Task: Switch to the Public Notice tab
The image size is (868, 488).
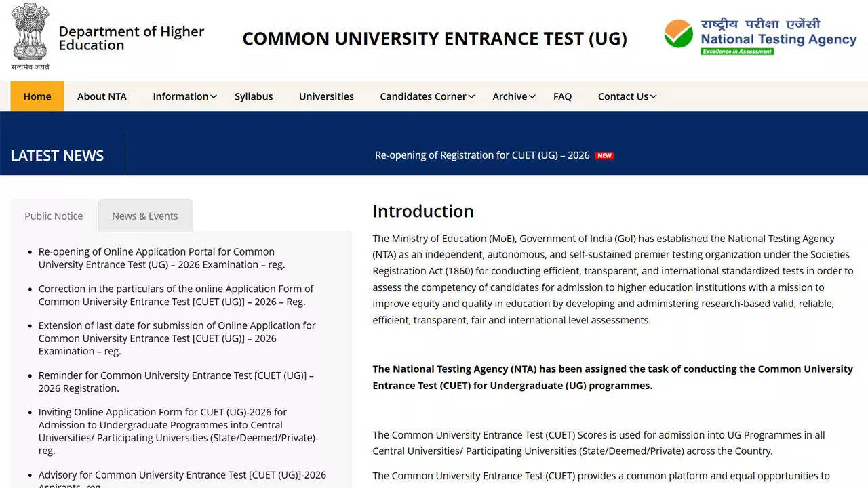Action: (x=53, y=216)
